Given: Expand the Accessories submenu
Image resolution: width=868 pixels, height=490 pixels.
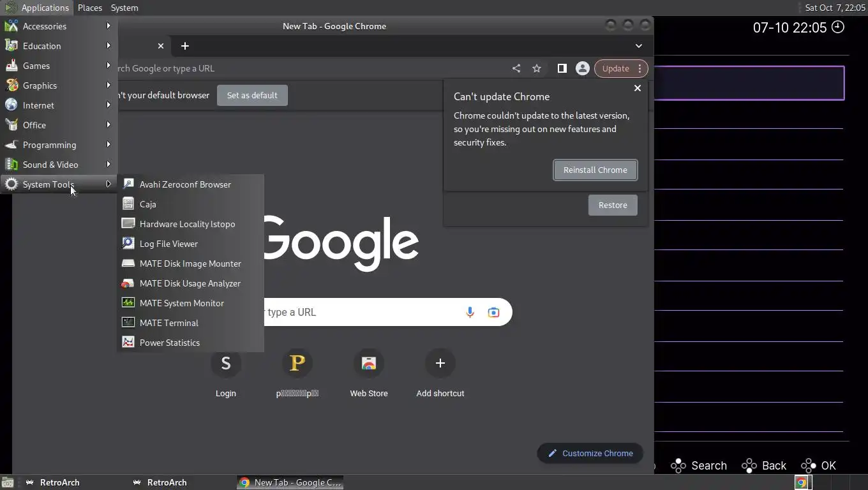Looking at the screenshot, I should coord(59,26).
